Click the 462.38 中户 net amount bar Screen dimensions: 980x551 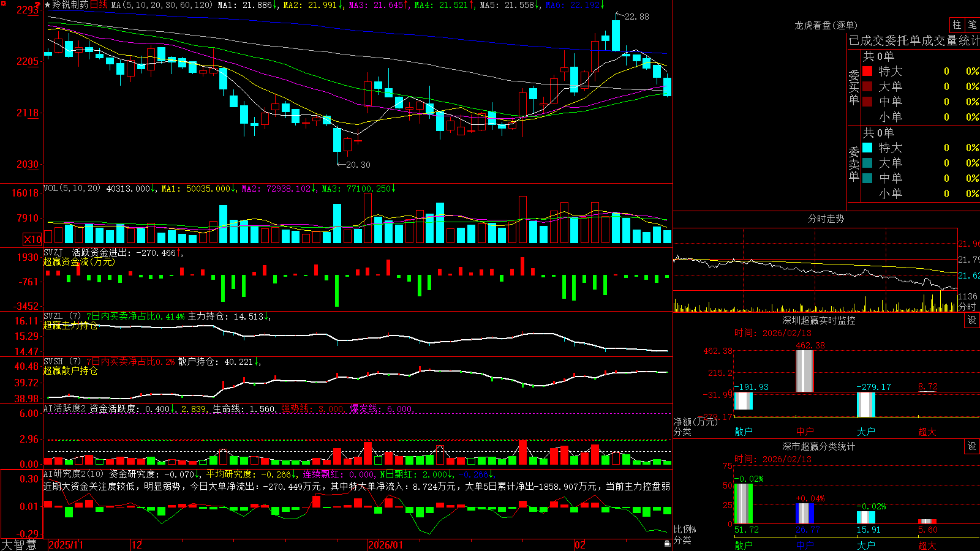point(805,371)
